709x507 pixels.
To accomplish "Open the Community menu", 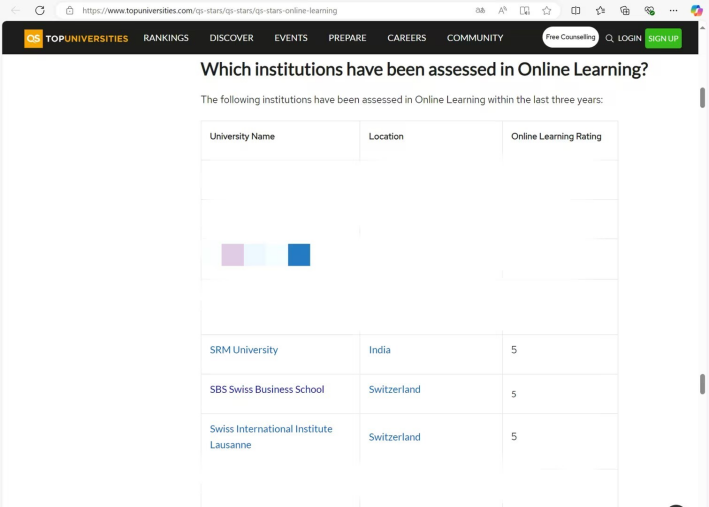I will [x=475, y=38].
